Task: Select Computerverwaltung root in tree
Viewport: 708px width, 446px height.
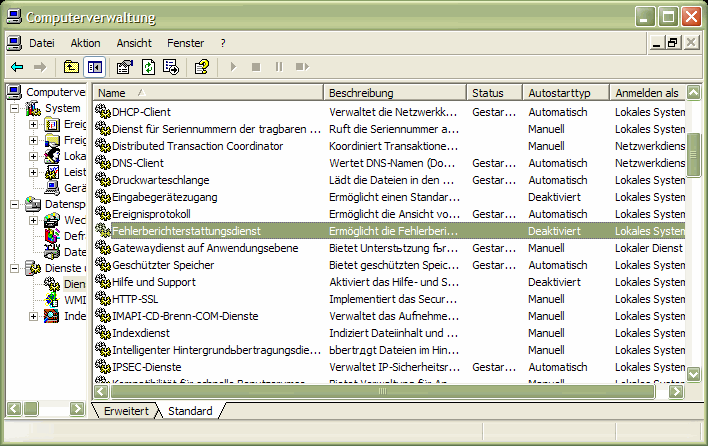Action: (x=46, y=92)
